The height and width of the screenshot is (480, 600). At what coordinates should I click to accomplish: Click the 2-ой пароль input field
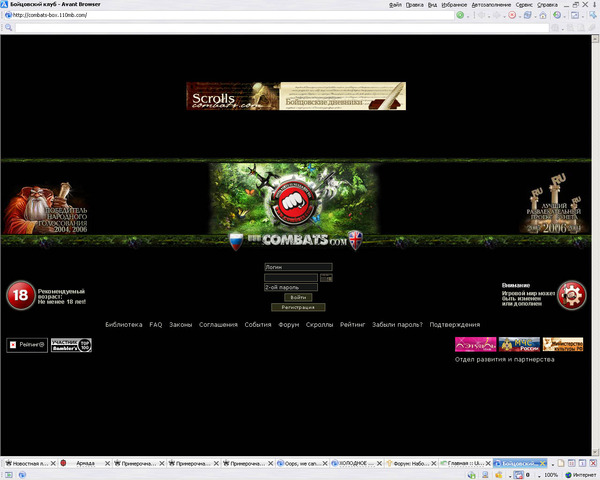point(291,287)
